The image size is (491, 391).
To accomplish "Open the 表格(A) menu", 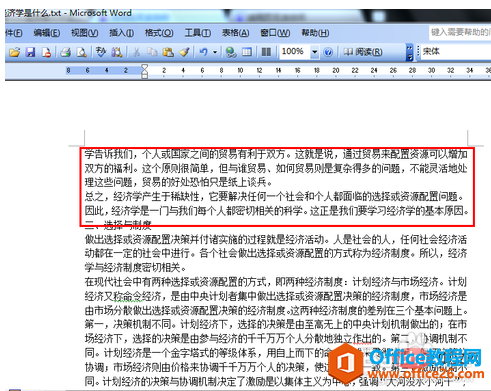I will tap(236, 33).
